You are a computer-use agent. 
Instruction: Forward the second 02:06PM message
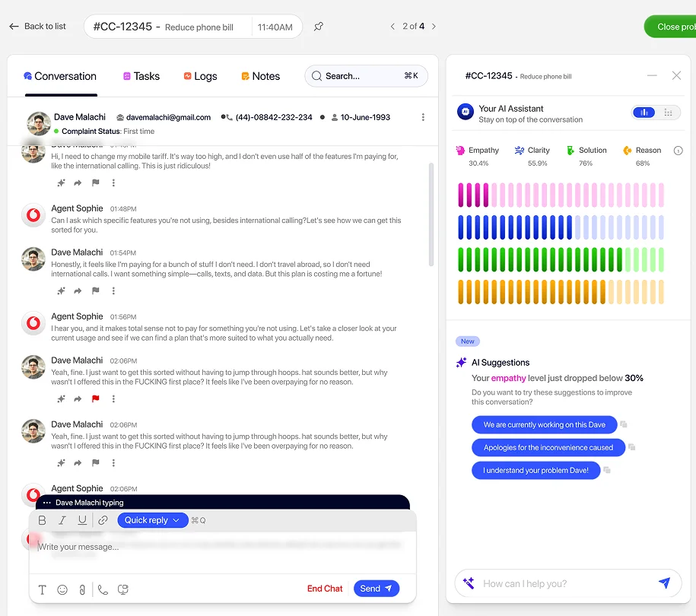78,463
